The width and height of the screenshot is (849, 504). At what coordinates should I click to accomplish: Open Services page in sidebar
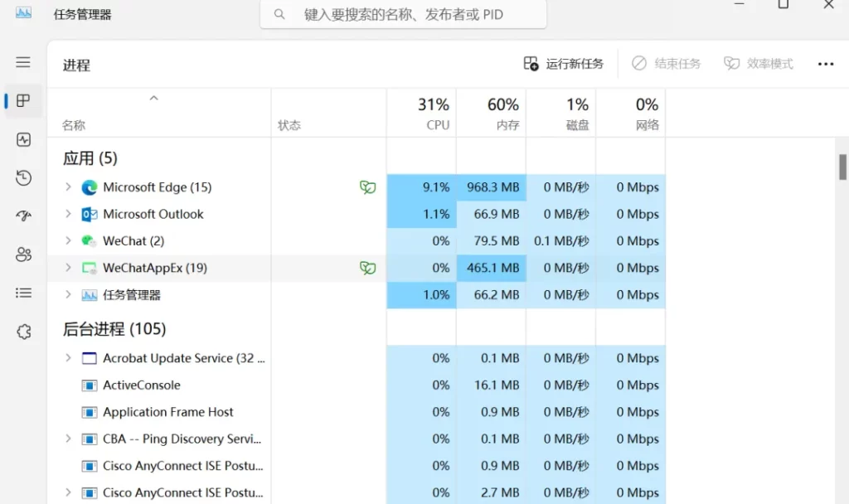pos(23,332)
